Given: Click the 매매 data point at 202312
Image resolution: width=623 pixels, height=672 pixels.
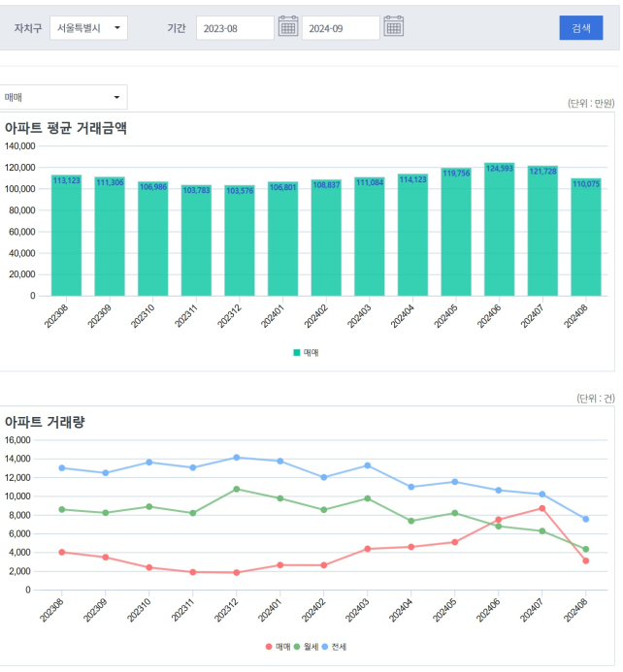Looking at the screenshot, I should pos(236,572).
